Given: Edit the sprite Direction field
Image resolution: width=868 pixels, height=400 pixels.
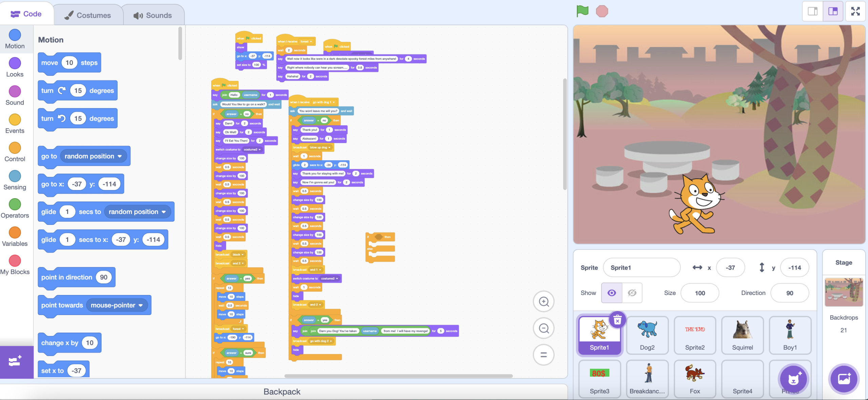Looking at the screenshot, I should pyautogui.click(x=790, y=293).
